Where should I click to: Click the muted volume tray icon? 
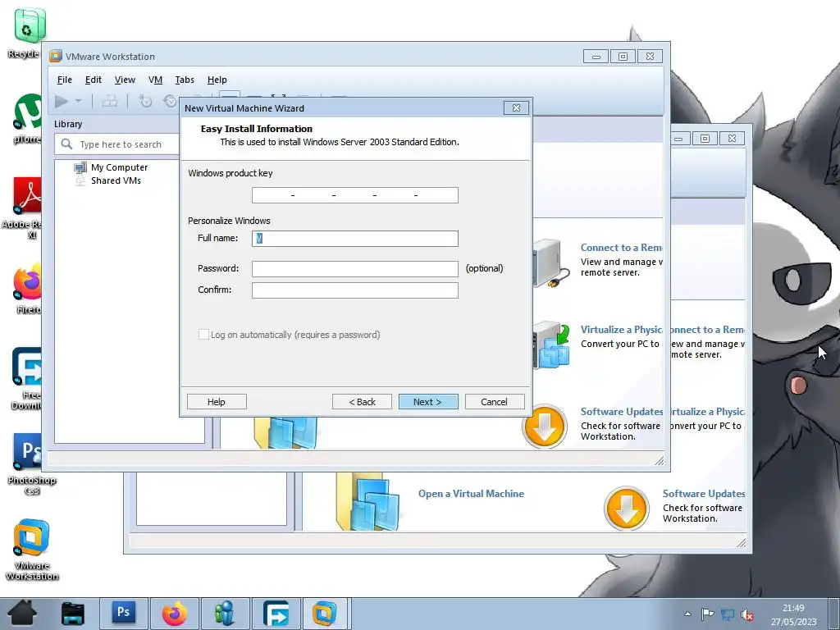746,615
